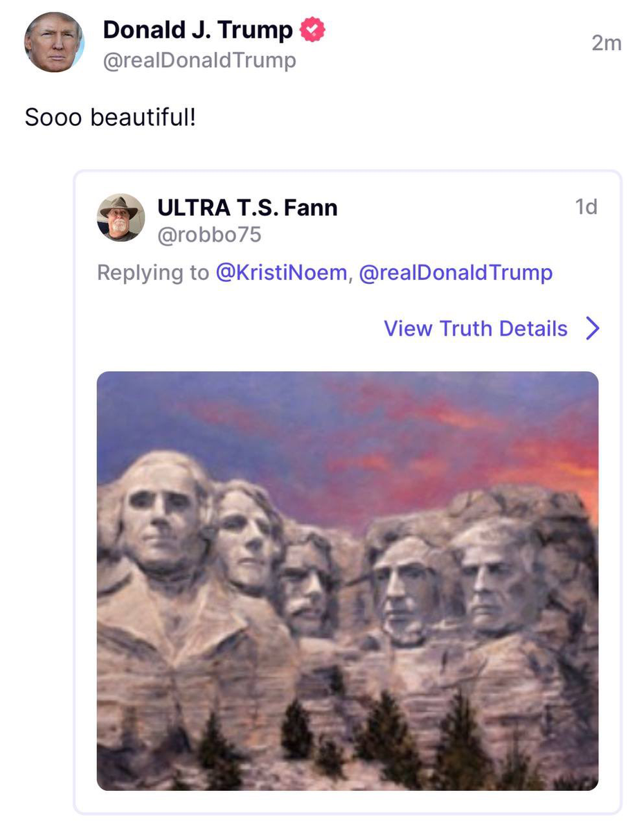Click the chevron arrow beside View Truth Details

[592, 328]
